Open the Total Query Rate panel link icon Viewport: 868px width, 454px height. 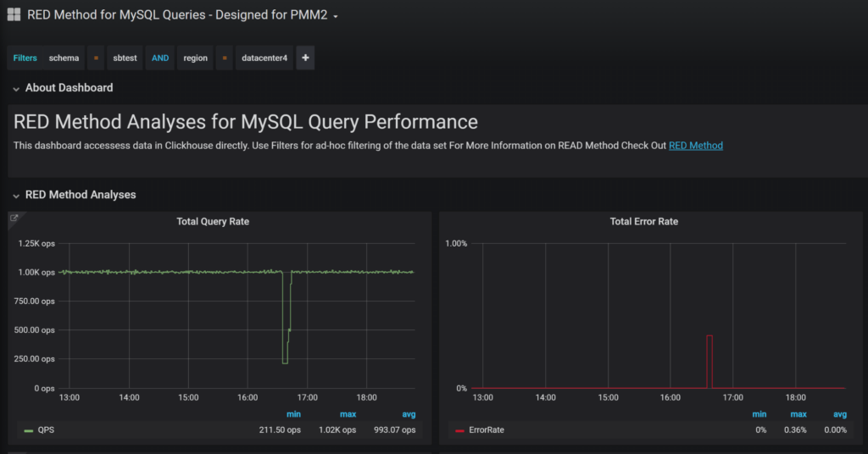click(14, 218)
